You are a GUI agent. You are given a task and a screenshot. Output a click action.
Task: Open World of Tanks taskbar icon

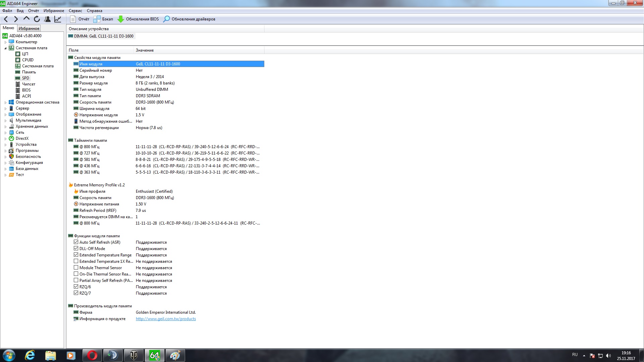click(133, 355)
